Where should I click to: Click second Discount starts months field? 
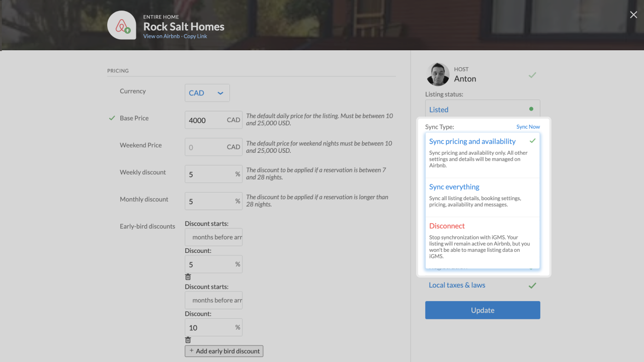(213, 300)
